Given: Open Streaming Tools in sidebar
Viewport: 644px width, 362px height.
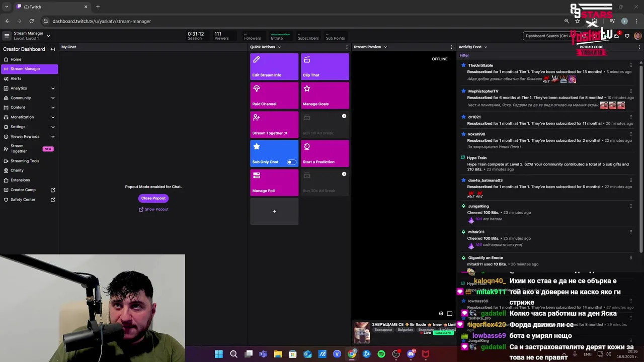Looking at the screenshot, I should (29, 161).
